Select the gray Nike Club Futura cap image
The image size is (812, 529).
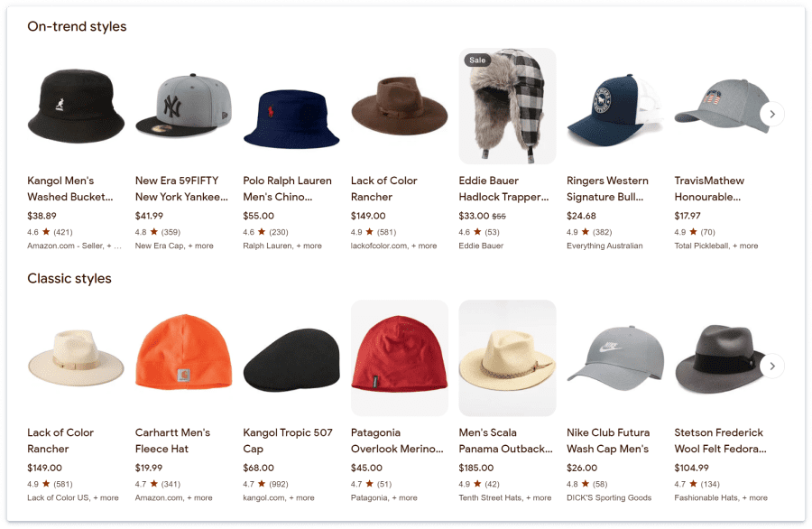[615, 358]
